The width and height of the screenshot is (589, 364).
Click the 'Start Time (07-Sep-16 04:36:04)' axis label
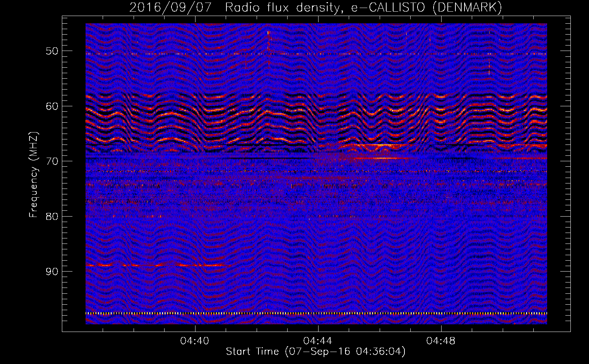[x=316, y=352]
